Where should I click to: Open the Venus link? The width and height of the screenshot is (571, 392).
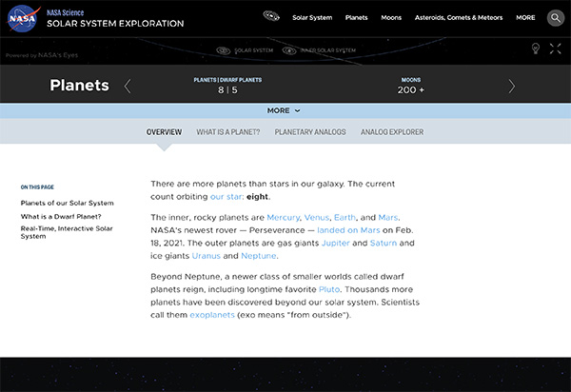(x=317, y=217)
